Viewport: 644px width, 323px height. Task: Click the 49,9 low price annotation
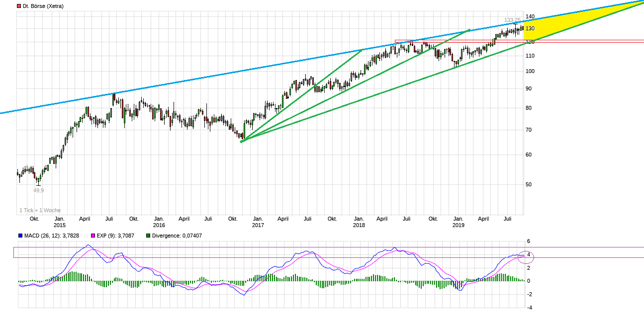[x=37, y=190]
